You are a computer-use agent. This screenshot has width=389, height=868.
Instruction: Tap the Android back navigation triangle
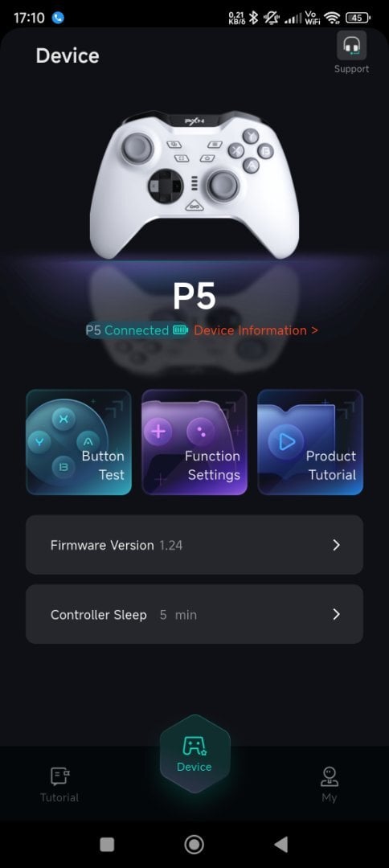point(281,844)
